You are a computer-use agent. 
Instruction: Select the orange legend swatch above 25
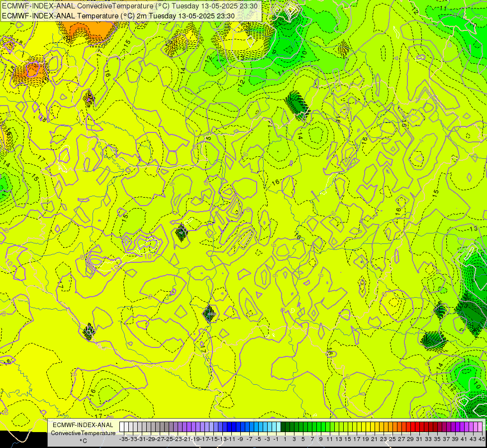click(x=390, y=427)
